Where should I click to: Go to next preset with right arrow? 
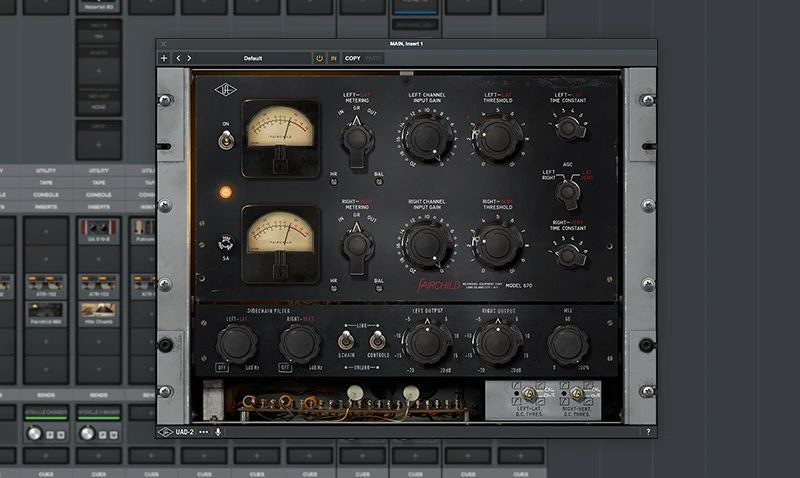(189, 58)
